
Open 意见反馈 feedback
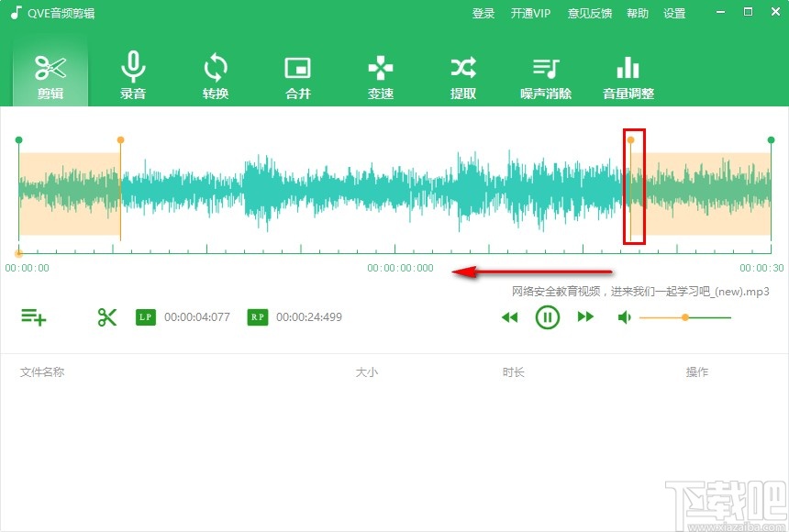[x=589, y=14]
